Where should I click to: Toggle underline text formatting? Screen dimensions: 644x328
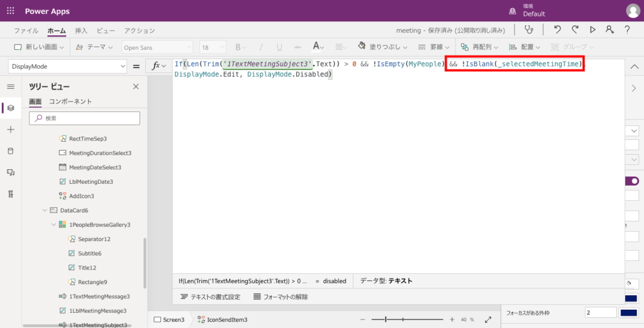click(x=279, y=47)
